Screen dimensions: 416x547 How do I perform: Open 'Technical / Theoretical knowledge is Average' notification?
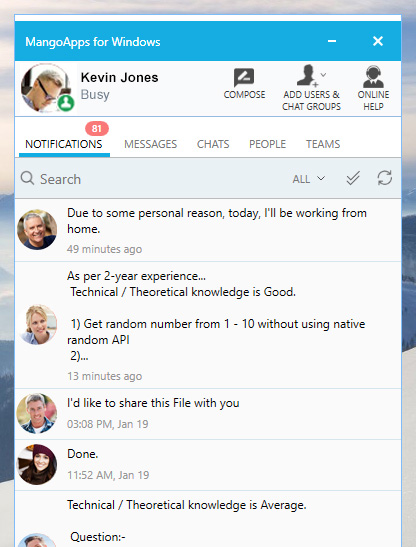tap(208, 519)
